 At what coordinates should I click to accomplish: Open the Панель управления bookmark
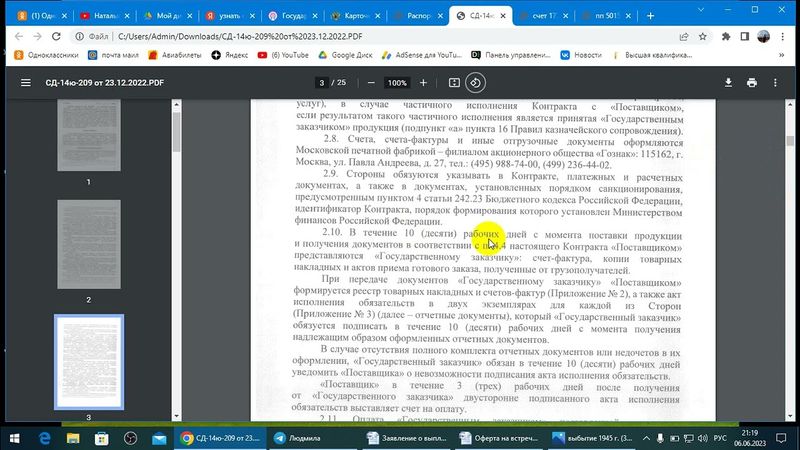point(511,55)
